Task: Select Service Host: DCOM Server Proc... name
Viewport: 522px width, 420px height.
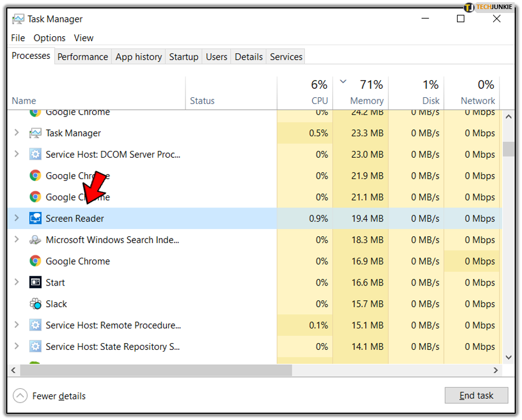Action: (x=113, y=154)
